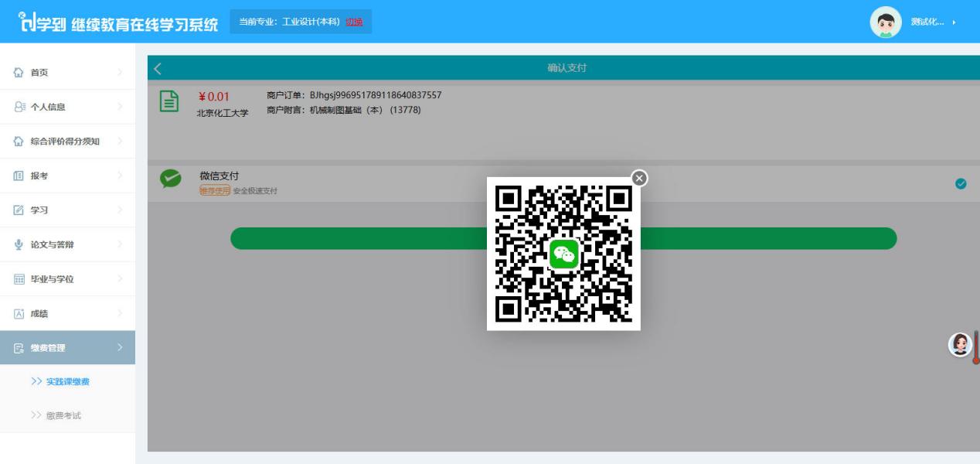Collapse the 缴费管理 sidebar section

[67, 348]
